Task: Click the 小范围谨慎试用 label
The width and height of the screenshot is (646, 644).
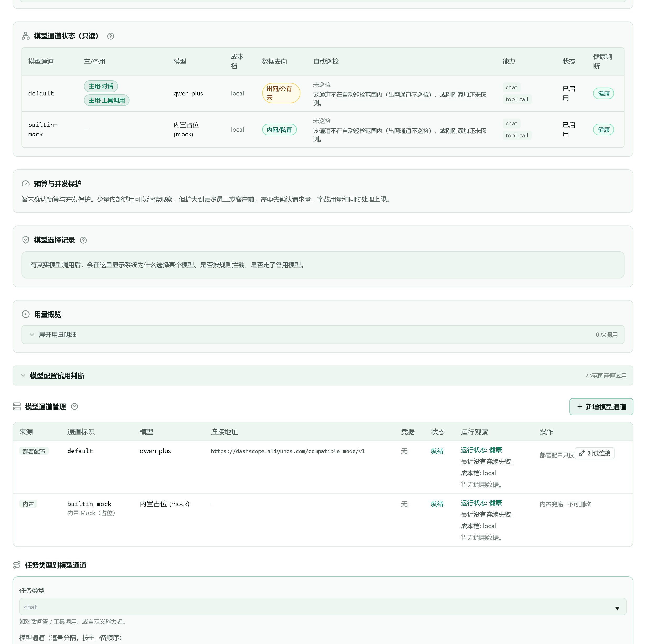Action: tap(606, 376)
